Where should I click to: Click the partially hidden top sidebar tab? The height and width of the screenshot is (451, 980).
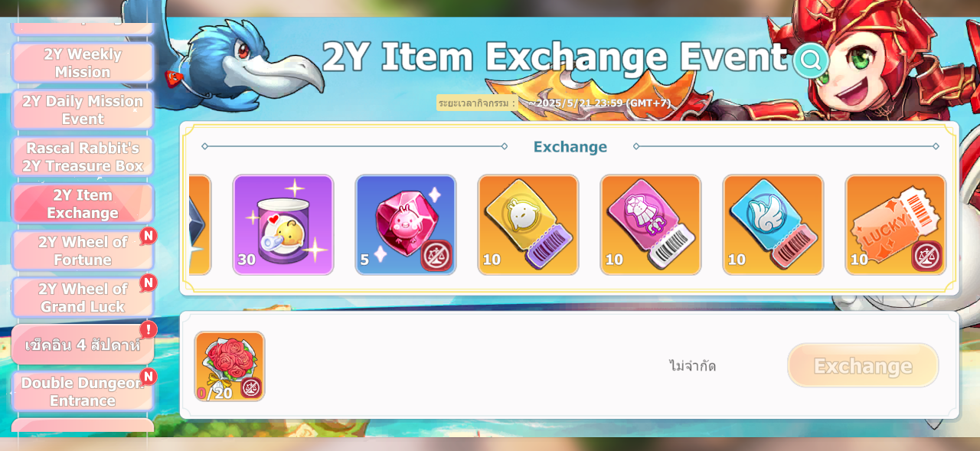(x=83, y=28)
